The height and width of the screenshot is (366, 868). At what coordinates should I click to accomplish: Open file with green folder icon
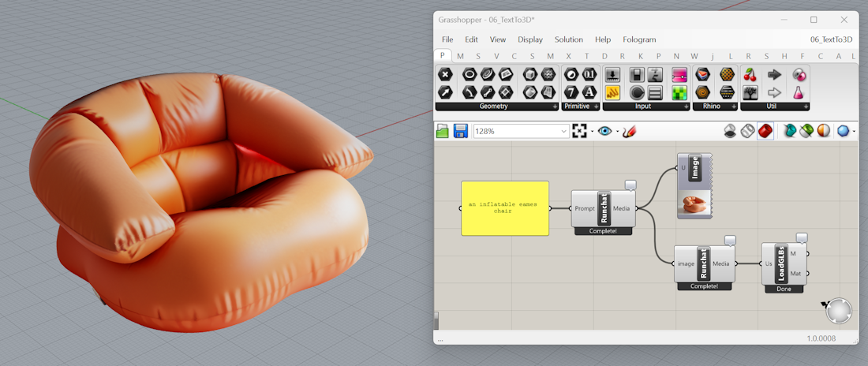coord(443,131)
